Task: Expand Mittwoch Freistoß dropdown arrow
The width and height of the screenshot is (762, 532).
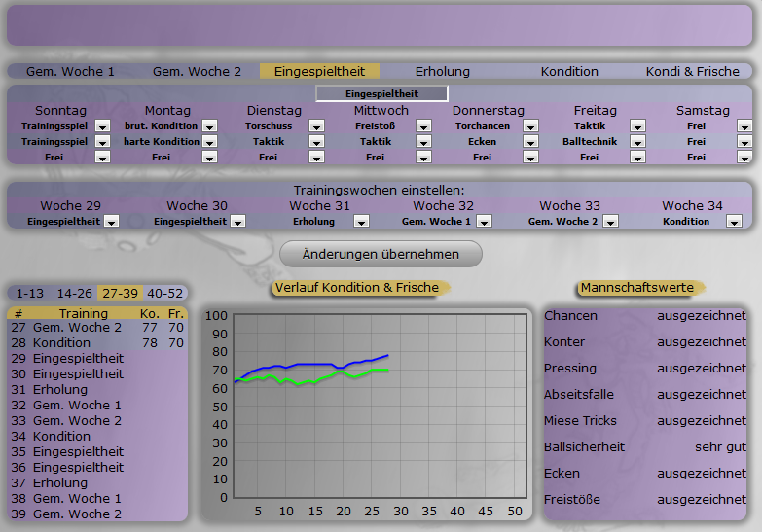Action: (423, 126)
